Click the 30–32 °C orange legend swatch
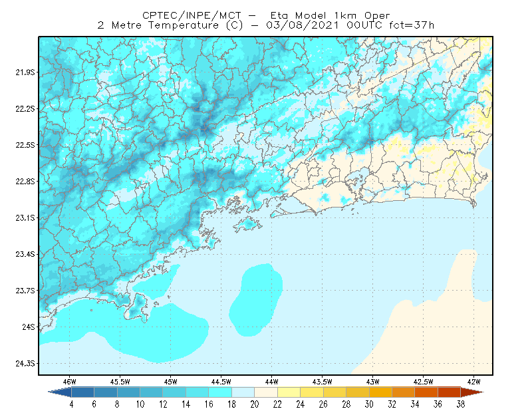The image size is (532, 411). click(380, 392)
